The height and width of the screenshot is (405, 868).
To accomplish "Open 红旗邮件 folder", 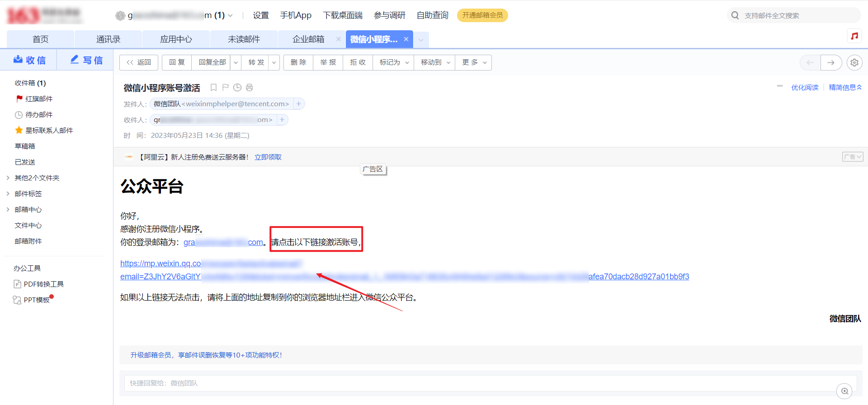I will click(x=34, y=99).
